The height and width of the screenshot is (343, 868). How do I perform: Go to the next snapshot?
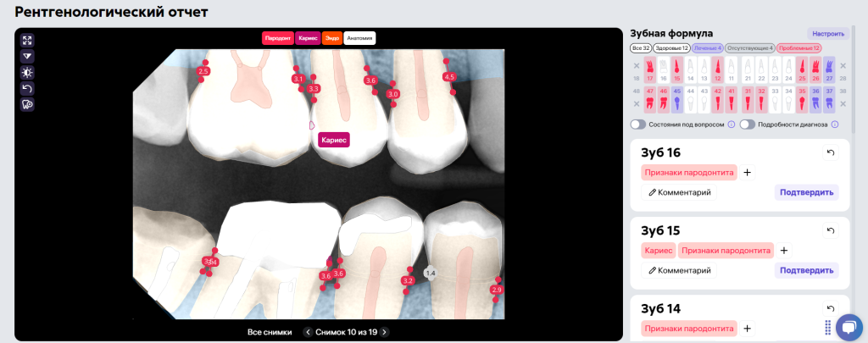(x=384, y=332)
